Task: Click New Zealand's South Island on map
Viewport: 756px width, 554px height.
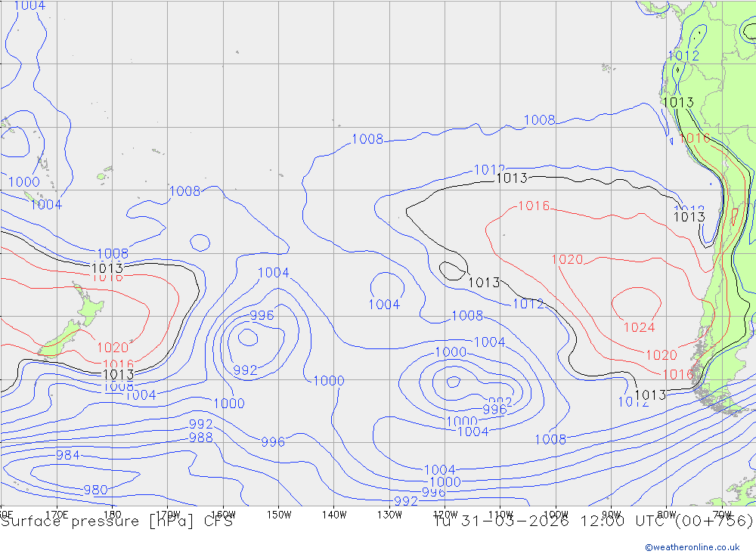Action: coord(60,339)
